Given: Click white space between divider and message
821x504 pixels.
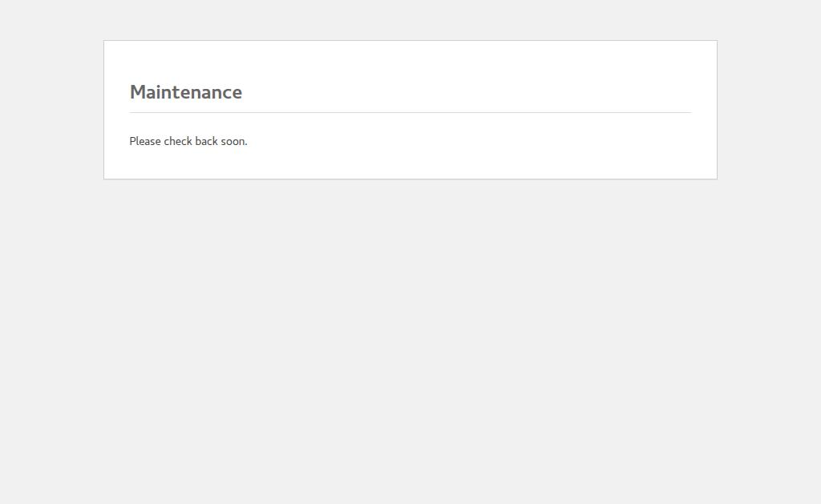Looking at the screenshot, I should (x=410, y=124).
